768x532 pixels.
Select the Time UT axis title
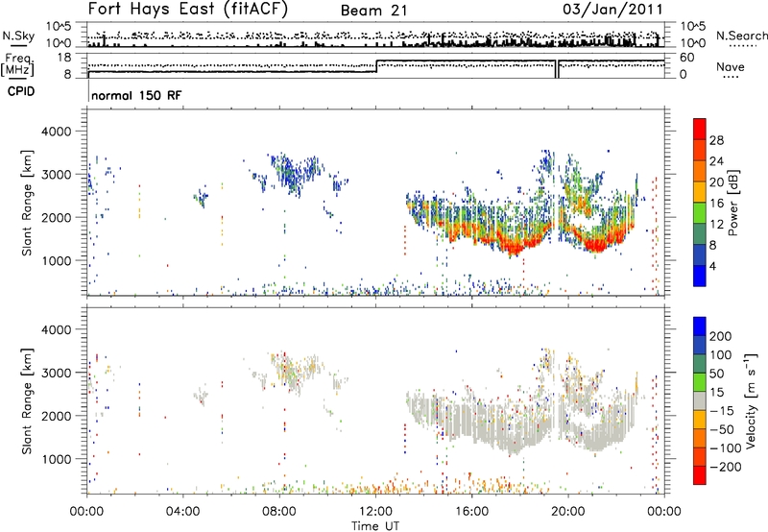(375, 526)
